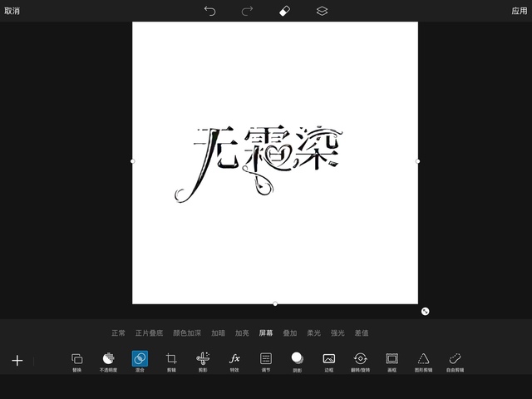Choose the 正常 blend mode
The width and height of the screenshot is (532, 399).
click(119, 333)
